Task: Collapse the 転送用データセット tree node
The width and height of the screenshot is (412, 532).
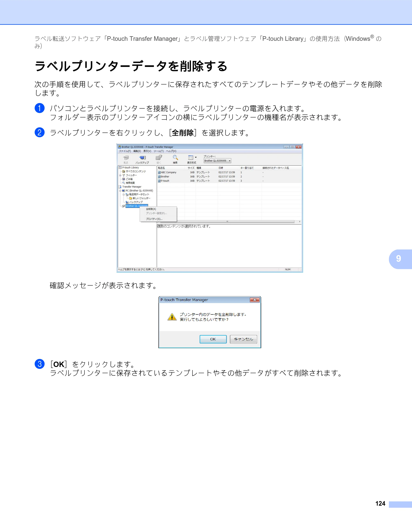Action: coord(123,195)
